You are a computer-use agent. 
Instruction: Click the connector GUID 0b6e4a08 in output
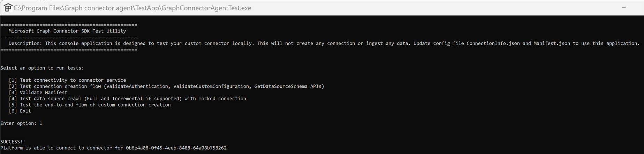point(176,148)
